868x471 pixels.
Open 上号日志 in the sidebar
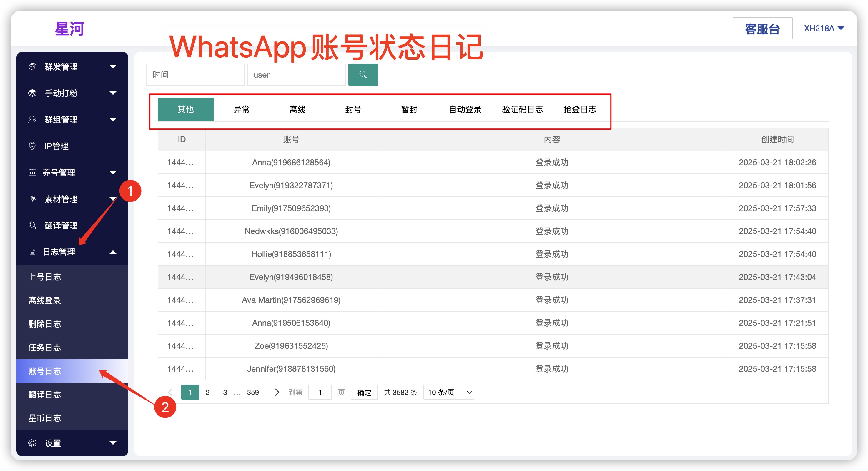click(x=44, y=277)
